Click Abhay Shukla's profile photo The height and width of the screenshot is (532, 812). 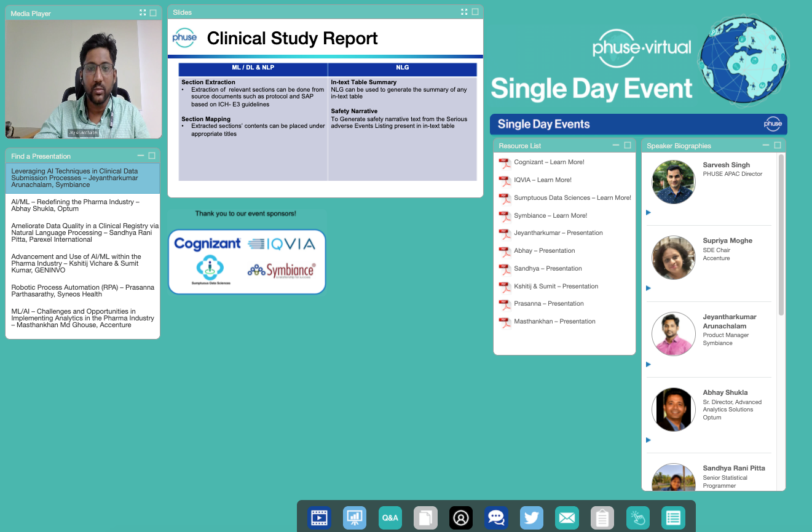[x=673, y=410]
